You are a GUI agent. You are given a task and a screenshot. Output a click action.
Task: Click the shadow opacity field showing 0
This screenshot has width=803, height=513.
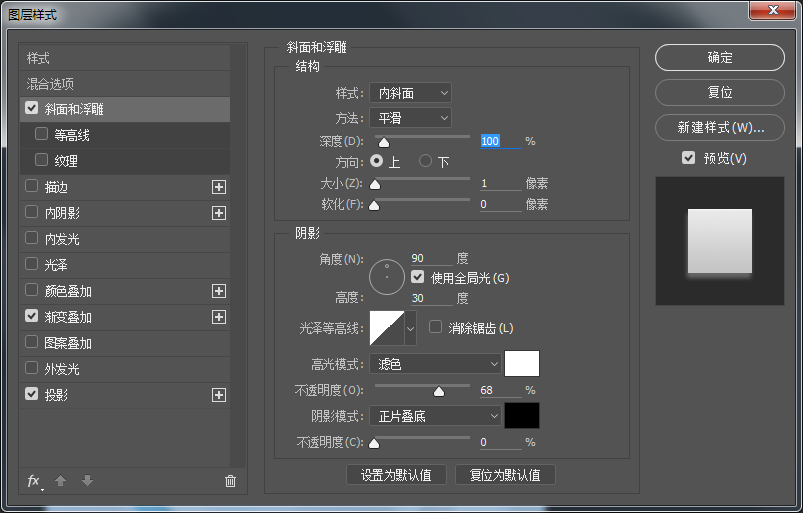[x=500, y=442]
